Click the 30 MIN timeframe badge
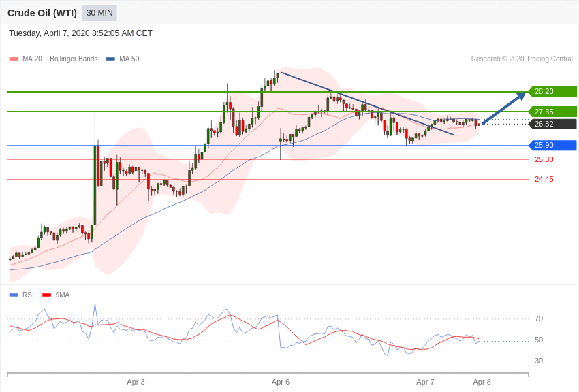This screenshot has width=579, height=392. point(99,13)
